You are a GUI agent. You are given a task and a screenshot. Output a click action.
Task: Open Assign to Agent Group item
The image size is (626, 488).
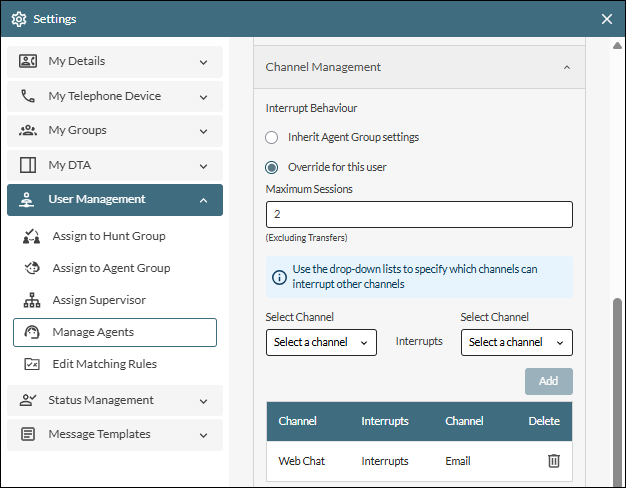[110, 268]
